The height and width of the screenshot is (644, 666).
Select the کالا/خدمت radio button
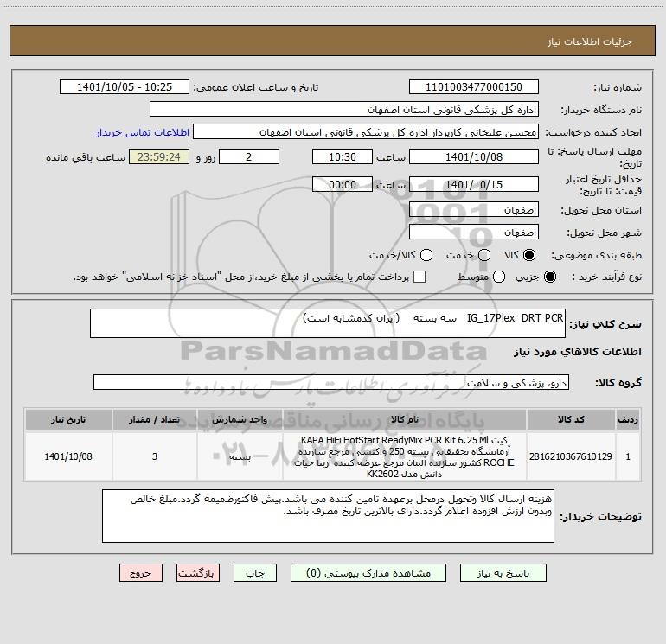[x=426, y=255]
